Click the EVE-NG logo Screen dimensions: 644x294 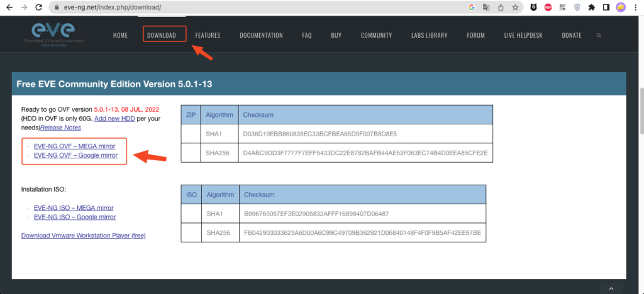(x=54, y=34)
